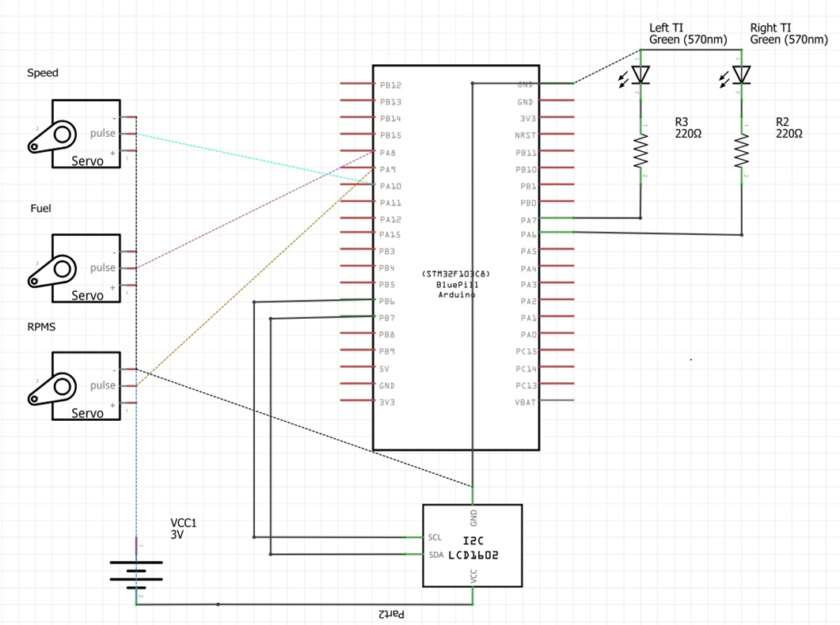The image size is (840, 625).
Task: Select resistor R3 220Ω
Action: [640, 152]
